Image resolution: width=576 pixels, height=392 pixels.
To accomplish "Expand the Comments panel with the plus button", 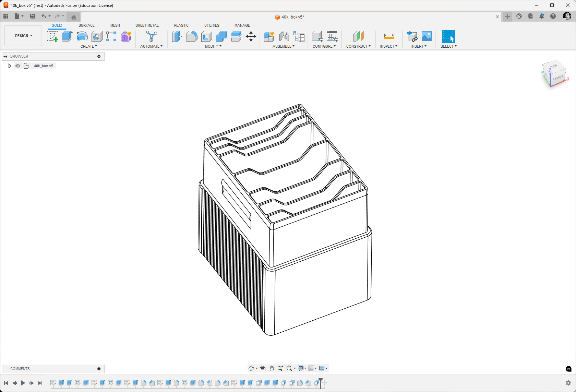I will click(99, 369).
